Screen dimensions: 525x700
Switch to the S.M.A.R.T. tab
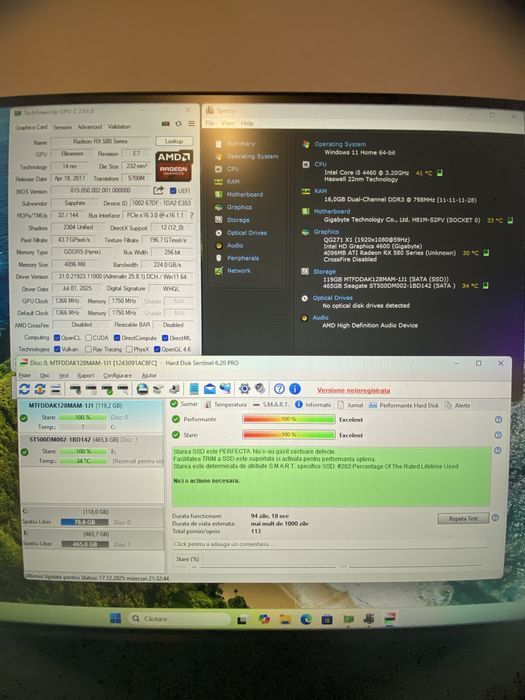271,404
